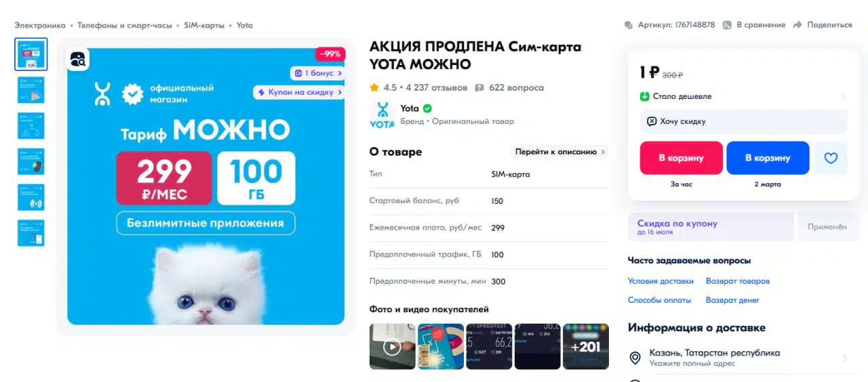Open the Электроника breadcrumb category
This screenshot has width=868, height=382.
click(x=40, y=25)
